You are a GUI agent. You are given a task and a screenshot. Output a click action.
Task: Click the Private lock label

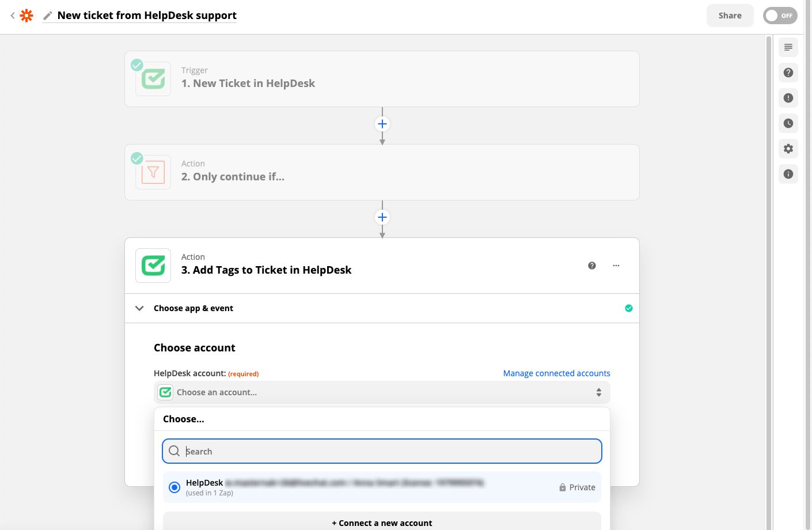(x=577, y=487)
